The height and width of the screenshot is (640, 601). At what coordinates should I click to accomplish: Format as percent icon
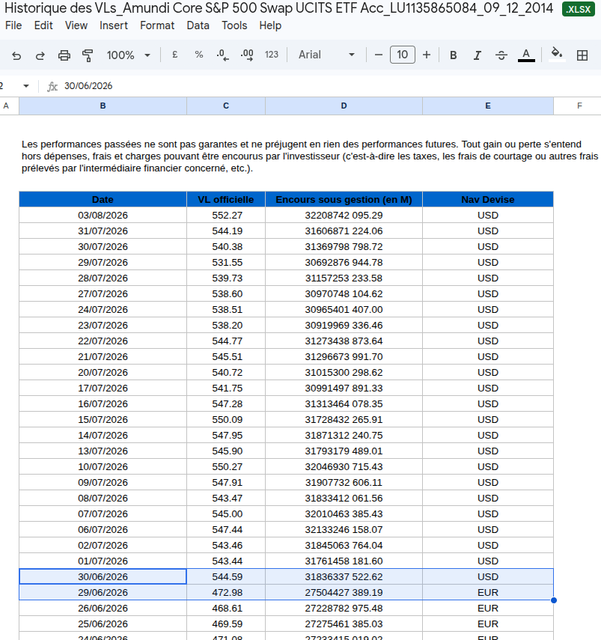pyautogui.click(x=199, y=55)
